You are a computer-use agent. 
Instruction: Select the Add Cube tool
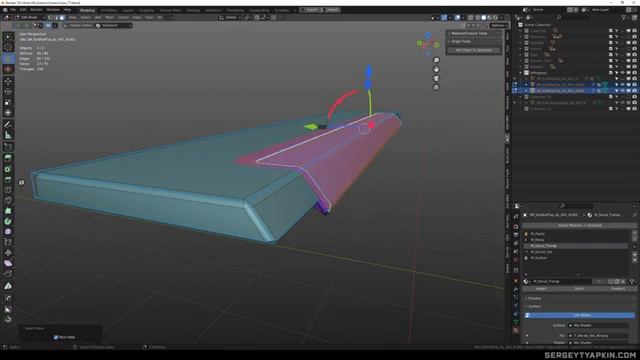[8, 147]
